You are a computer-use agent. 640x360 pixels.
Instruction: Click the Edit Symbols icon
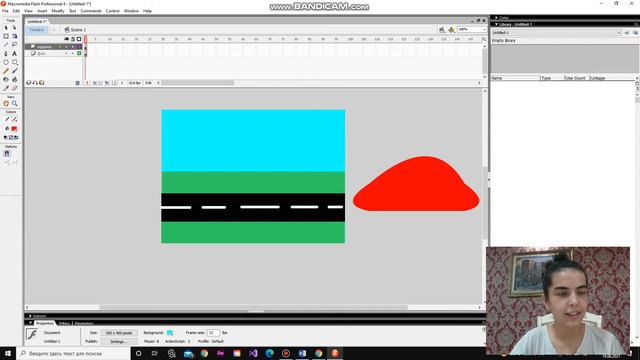[x=451, y=30]
